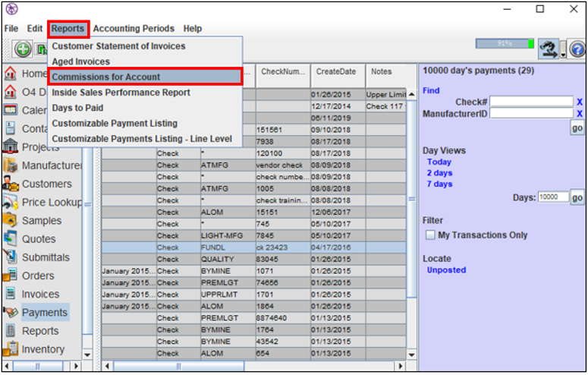
Task: Select the QUALITY 83045 payment row
Action: click(x=254, y=259)
